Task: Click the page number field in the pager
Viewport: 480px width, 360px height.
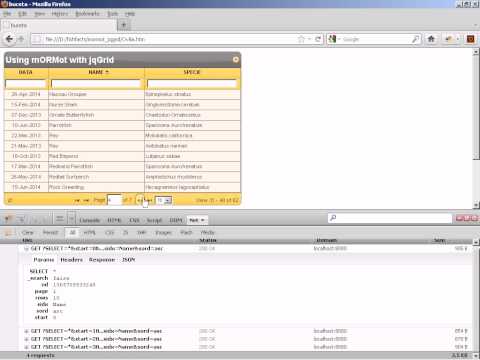Action: click(114, 200)
